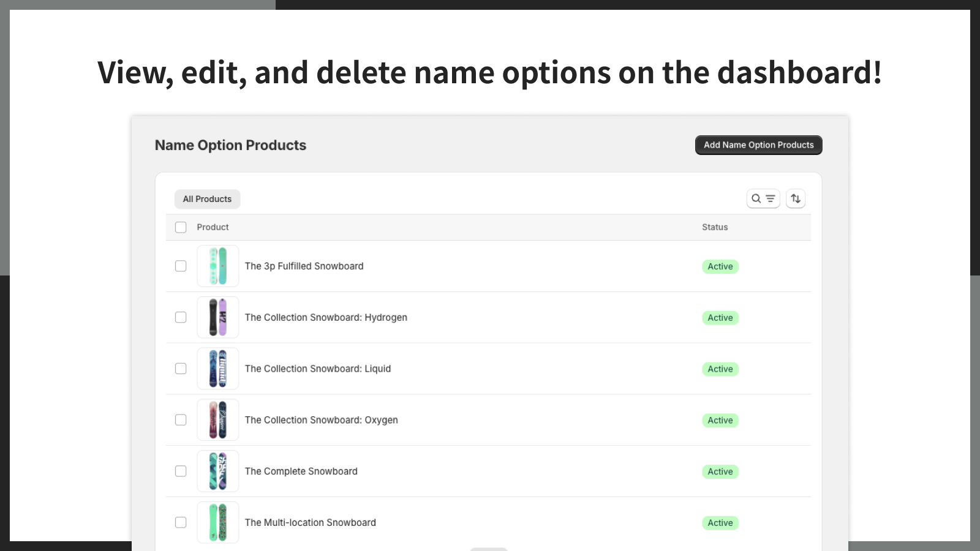Image resolution: width=980 pixels, height=551 pixels.
Task: Click the Add Name Option Products button
Action: click(758, 145)
